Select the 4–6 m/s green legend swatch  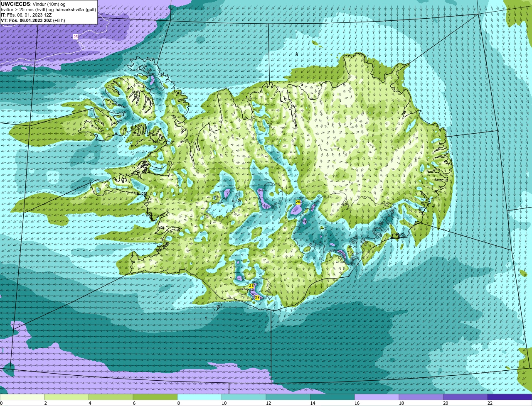(111, 397)
